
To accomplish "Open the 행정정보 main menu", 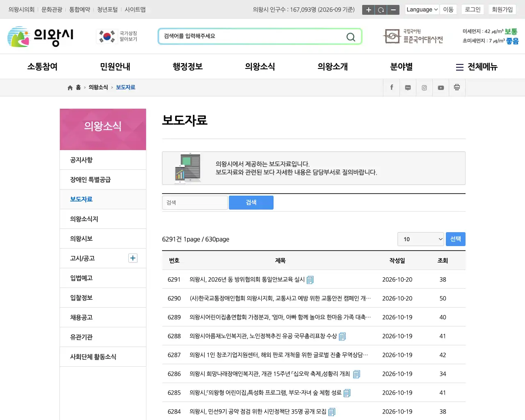I will pyautogui.click(x=188, y=67).
